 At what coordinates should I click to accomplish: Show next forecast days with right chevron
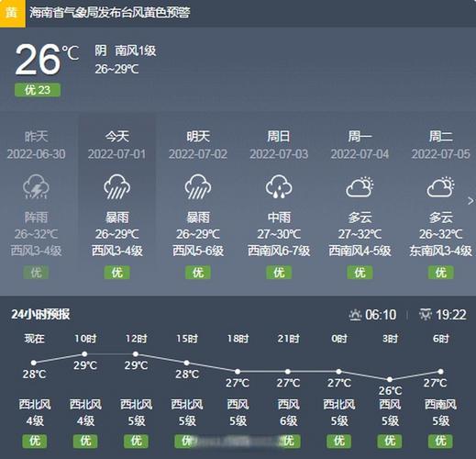click(x=470, y=201)
